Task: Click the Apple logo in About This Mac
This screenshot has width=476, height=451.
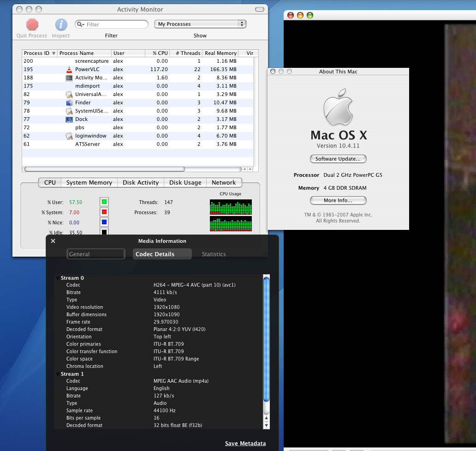Action: (x=338, y=107)
